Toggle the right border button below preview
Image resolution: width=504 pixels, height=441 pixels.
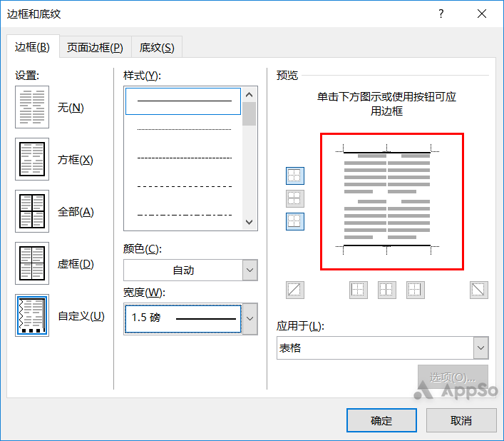coord(416,290)
